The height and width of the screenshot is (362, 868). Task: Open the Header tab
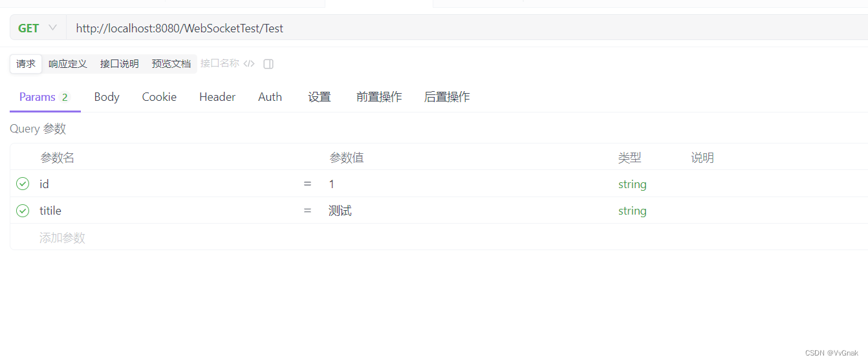pos(217,97)
